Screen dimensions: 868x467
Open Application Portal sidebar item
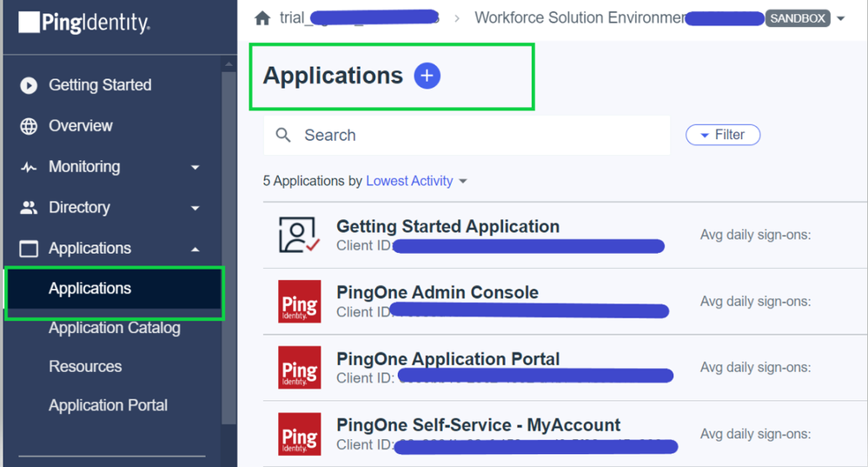(108, 405)
